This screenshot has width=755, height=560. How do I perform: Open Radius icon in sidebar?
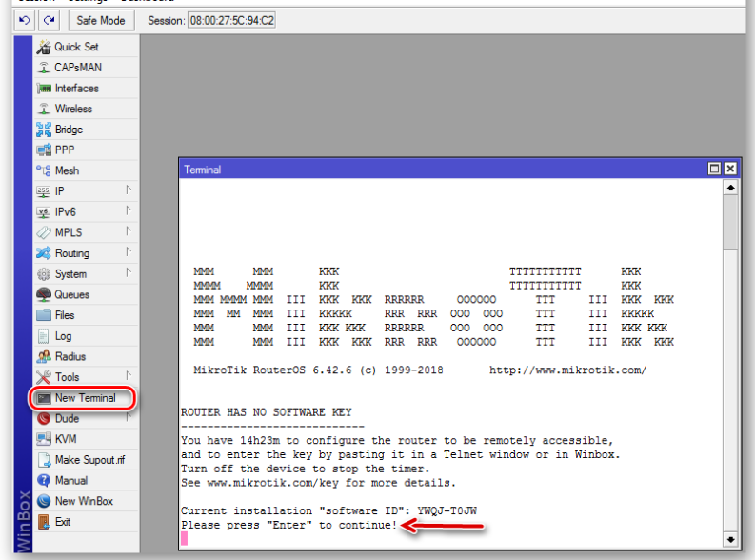[44, 356]
